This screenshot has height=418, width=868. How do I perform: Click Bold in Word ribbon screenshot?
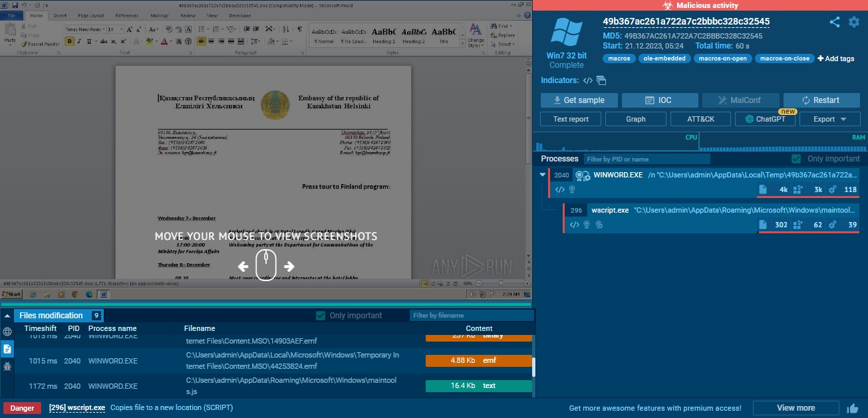(70, 41)
